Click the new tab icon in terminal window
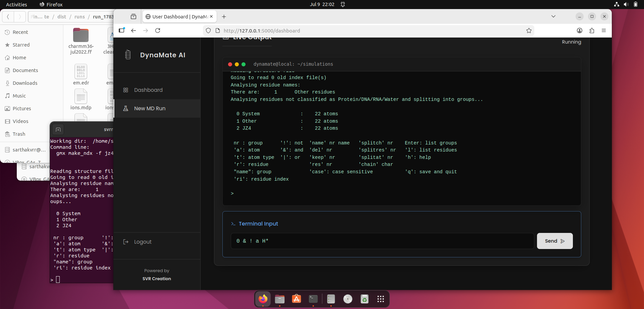644x309 pixels. tap(58, 130)
